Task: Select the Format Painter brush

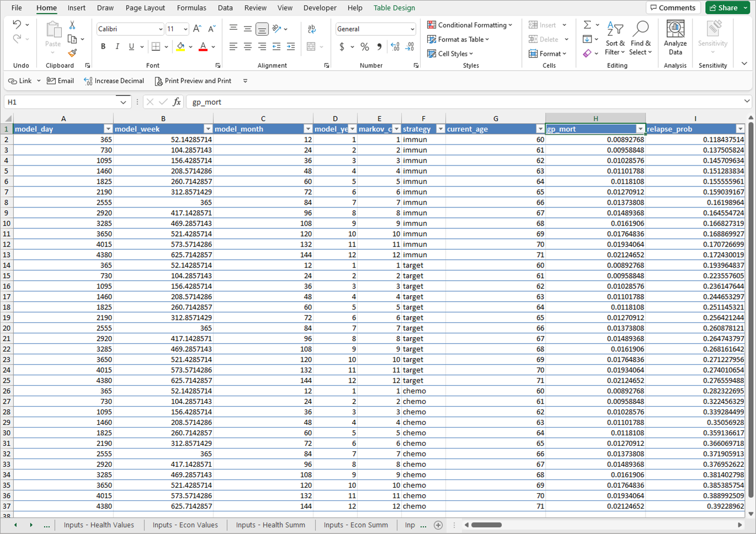Action: pyautogui.click(x=72, y=53)
